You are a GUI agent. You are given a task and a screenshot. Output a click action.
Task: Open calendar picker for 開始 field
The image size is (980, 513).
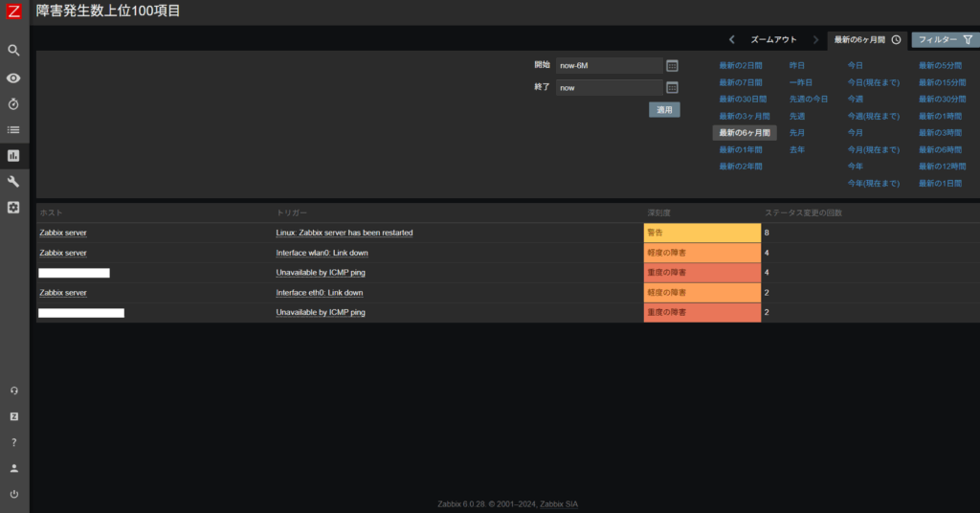(672, 65)
